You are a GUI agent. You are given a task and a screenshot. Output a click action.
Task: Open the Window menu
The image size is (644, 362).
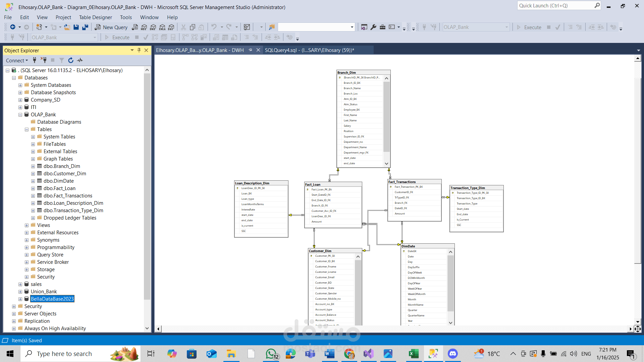point(149,17)
